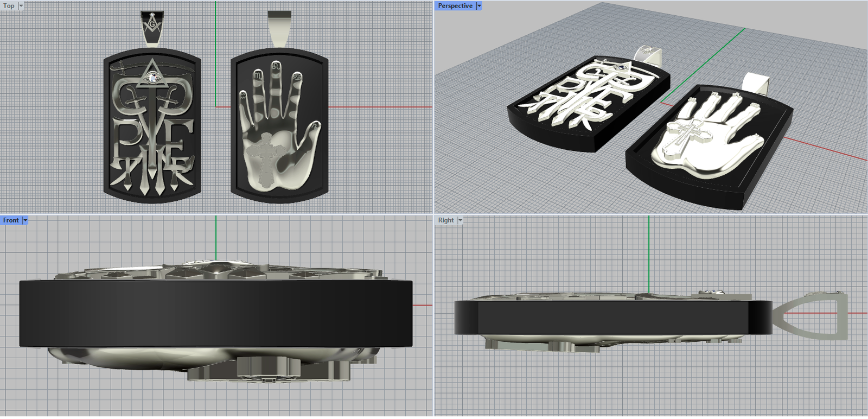Open the Top viewport dropdown arrow menu

tap(21, 6)
